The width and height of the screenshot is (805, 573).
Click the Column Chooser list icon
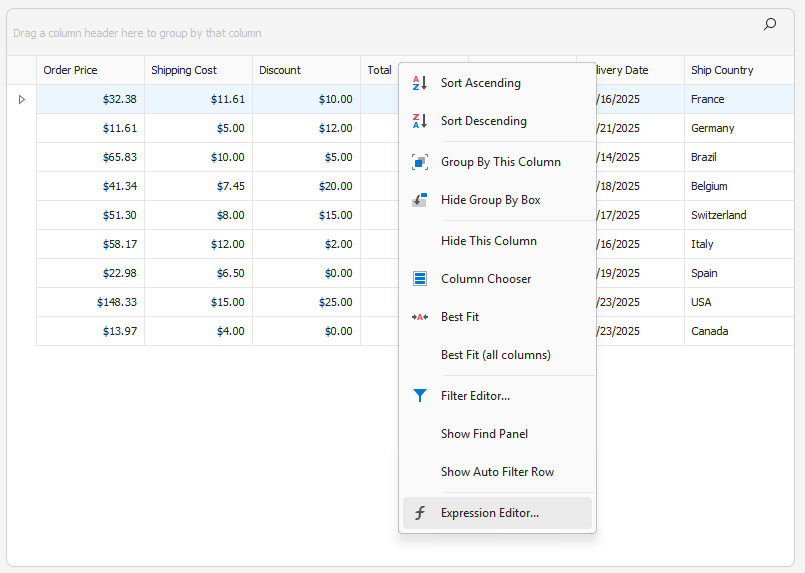(x=419, y=279)
